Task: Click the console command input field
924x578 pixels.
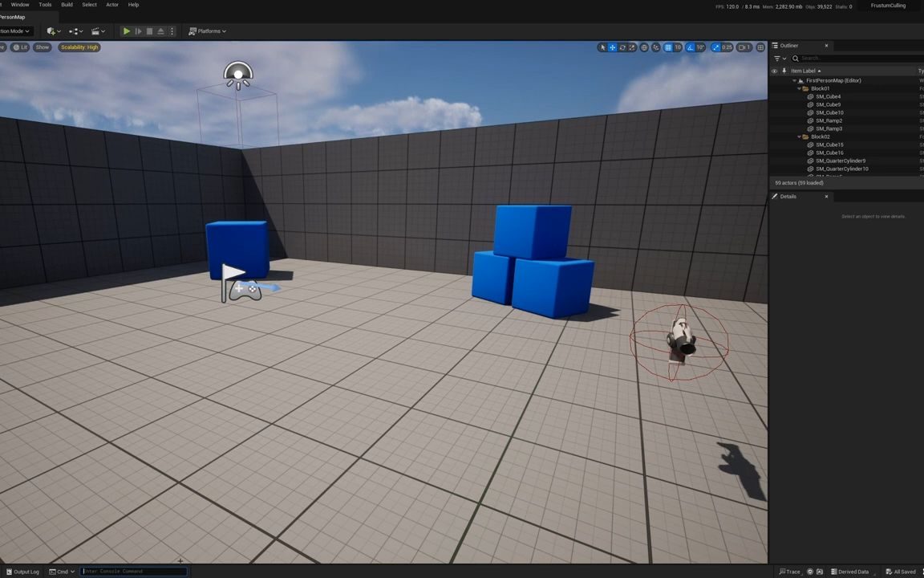Action: tap(132, 571)
